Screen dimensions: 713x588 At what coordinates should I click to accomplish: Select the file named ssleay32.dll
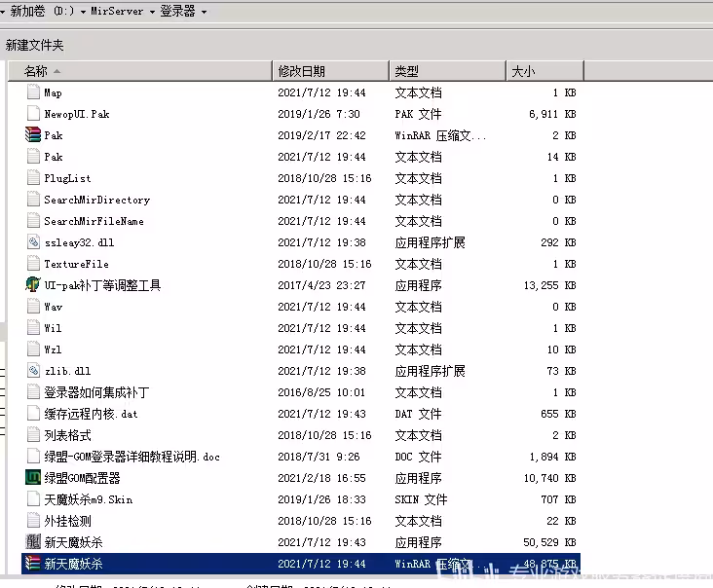(x=79, y=242)
